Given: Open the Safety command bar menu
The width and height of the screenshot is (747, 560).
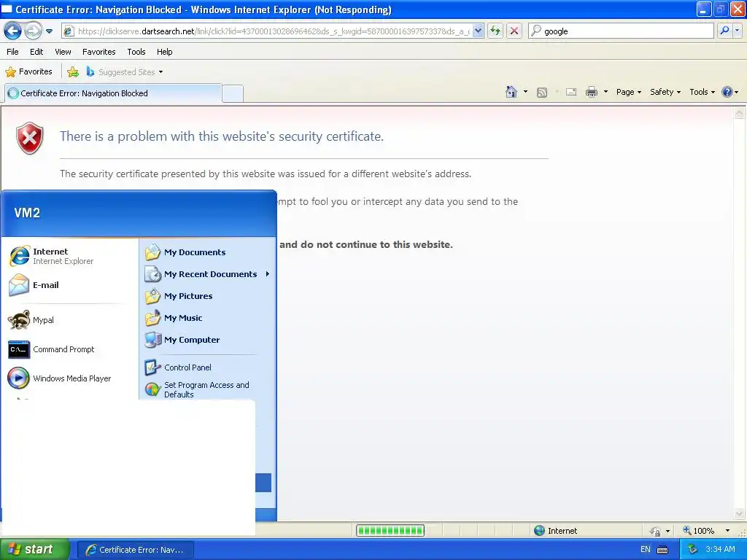Looking at the screenshot, I should [x=665, y=92].
